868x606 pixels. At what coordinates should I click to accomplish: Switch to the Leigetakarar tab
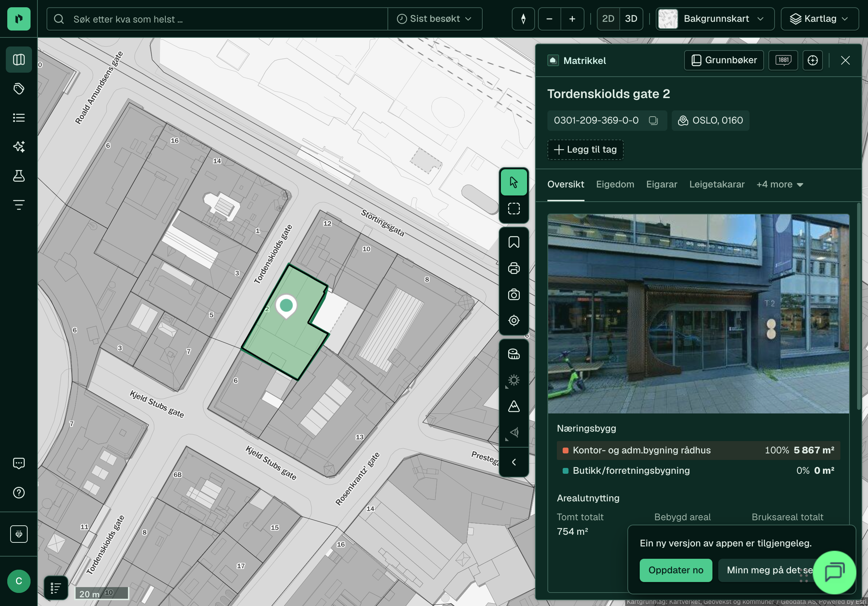click(717, 184)
